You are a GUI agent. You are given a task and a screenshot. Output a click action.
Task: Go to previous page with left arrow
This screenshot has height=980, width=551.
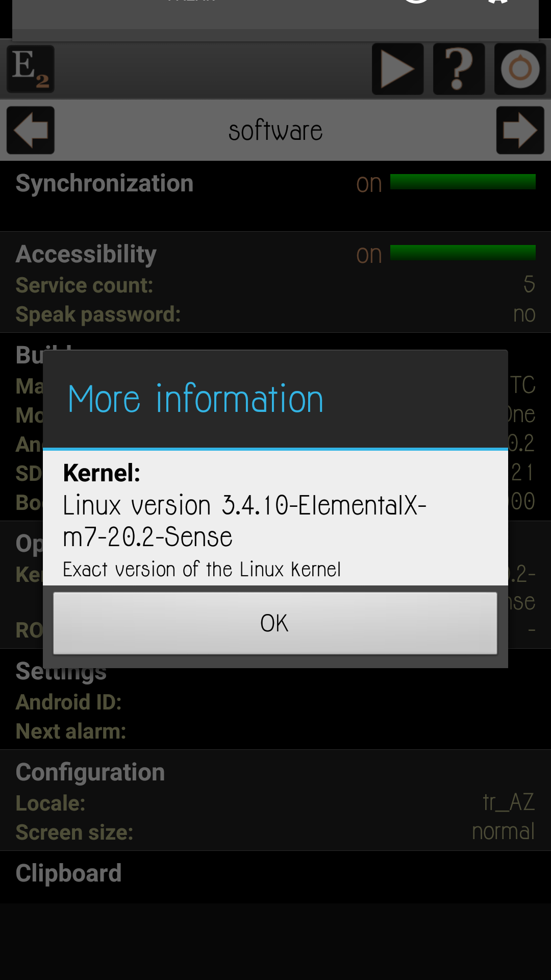point(31,130)
